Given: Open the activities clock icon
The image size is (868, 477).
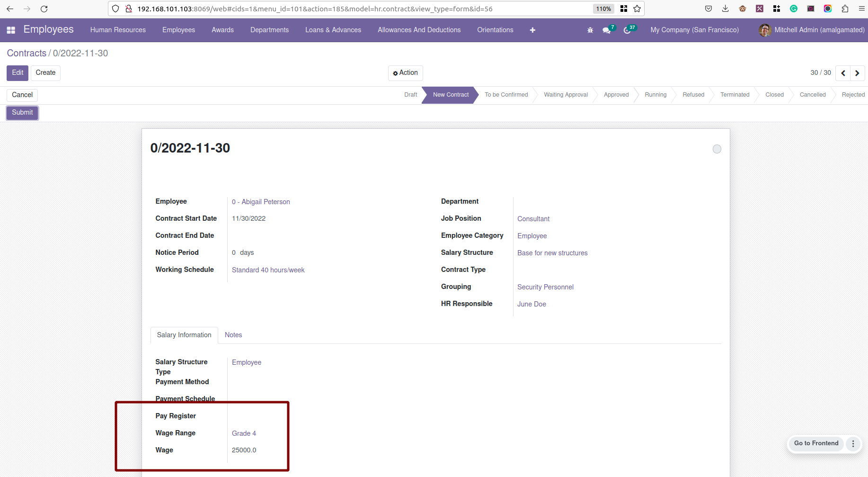Looking at the screenshot, I should (x=627, y=30).
